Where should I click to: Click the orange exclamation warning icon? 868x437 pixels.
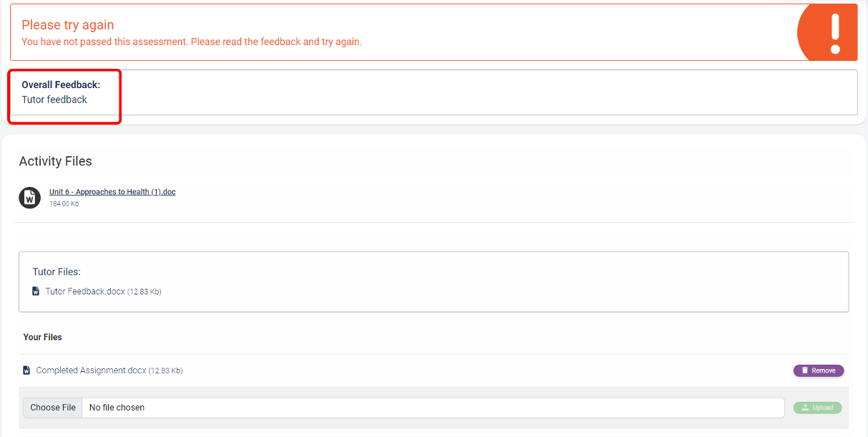pos(829,32)
